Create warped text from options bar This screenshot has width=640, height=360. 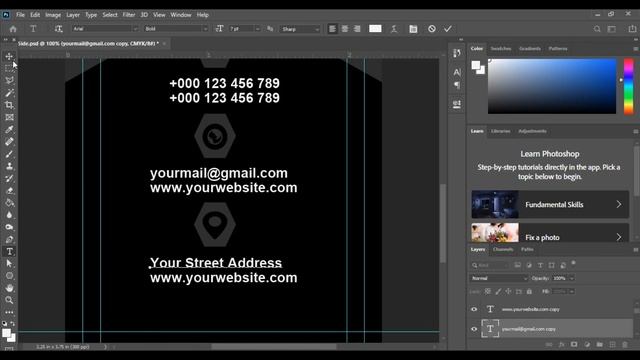(x=394, y=29)
